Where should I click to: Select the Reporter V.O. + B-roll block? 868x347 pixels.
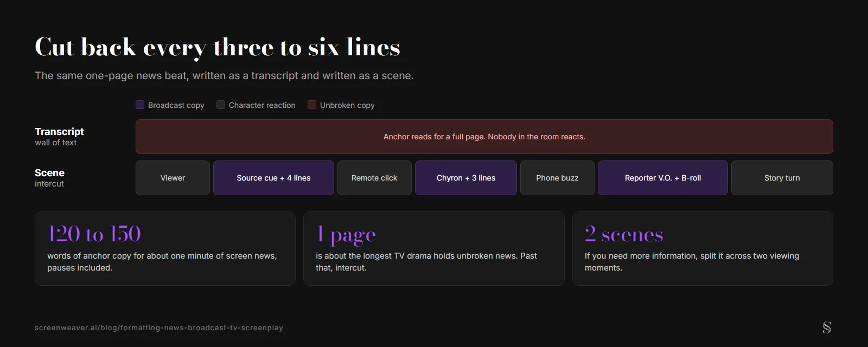pyautogui.click(x=663, y=178)
